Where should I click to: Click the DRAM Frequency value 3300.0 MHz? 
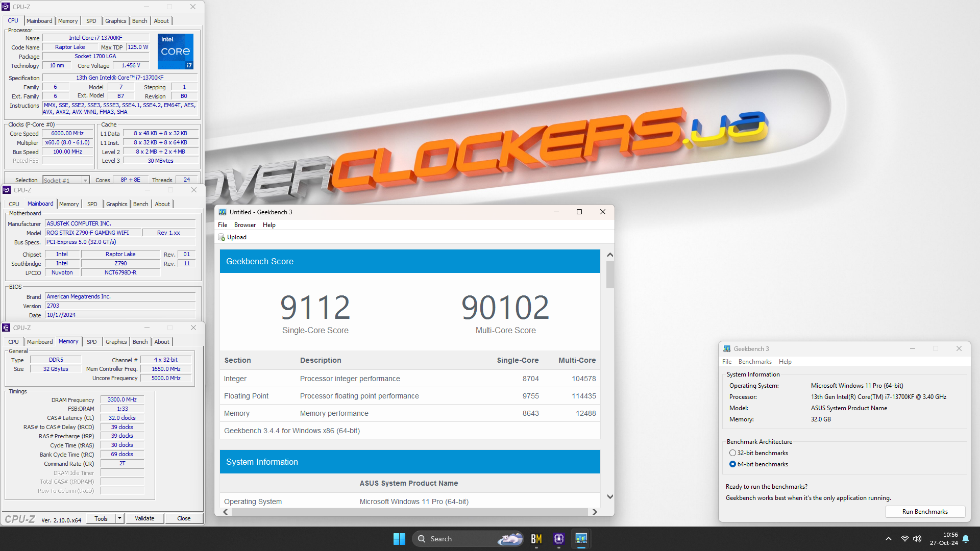click(122, 399)
